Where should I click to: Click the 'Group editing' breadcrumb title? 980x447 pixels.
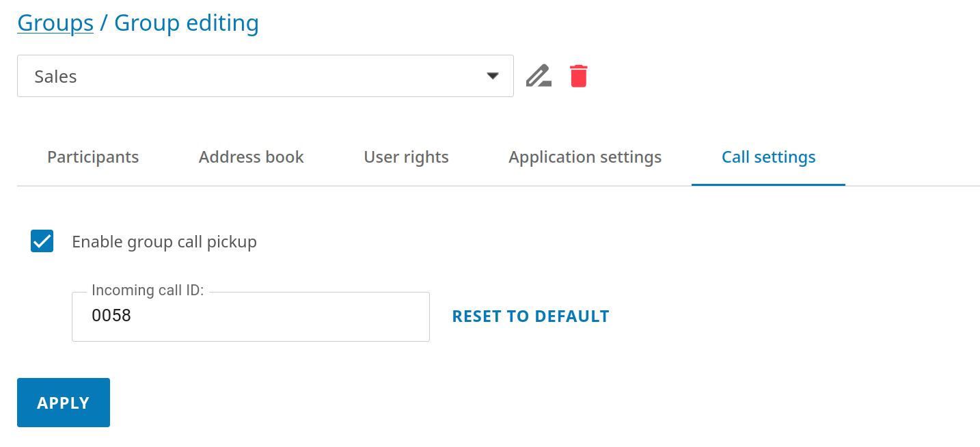click(186, 23)
